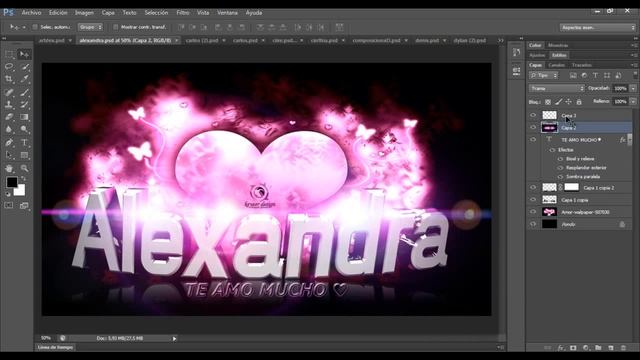Select the Quick Selection tool

click(24, 67)
